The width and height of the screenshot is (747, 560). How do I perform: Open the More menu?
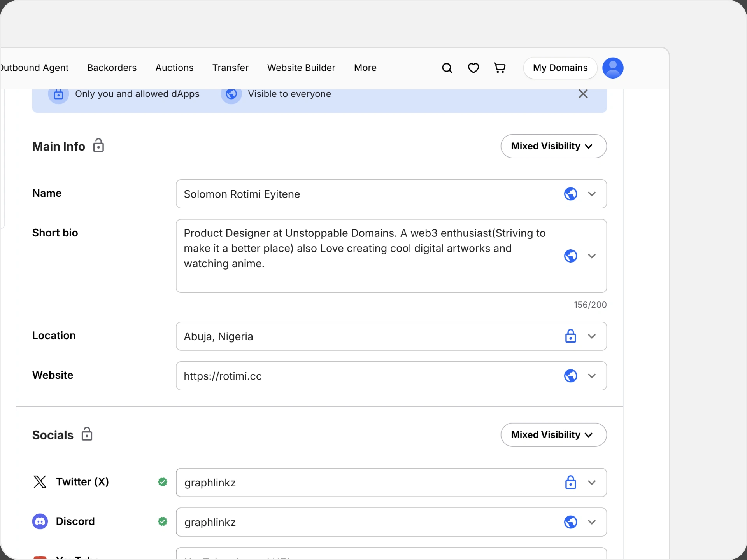pos(365,68)
